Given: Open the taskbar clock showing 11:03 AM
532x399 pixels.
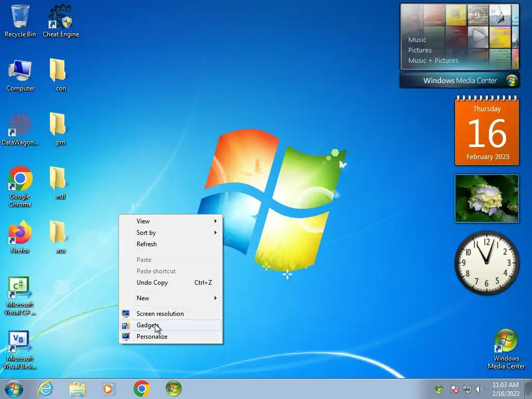Looking at the screenshot, I should point(506,389).
